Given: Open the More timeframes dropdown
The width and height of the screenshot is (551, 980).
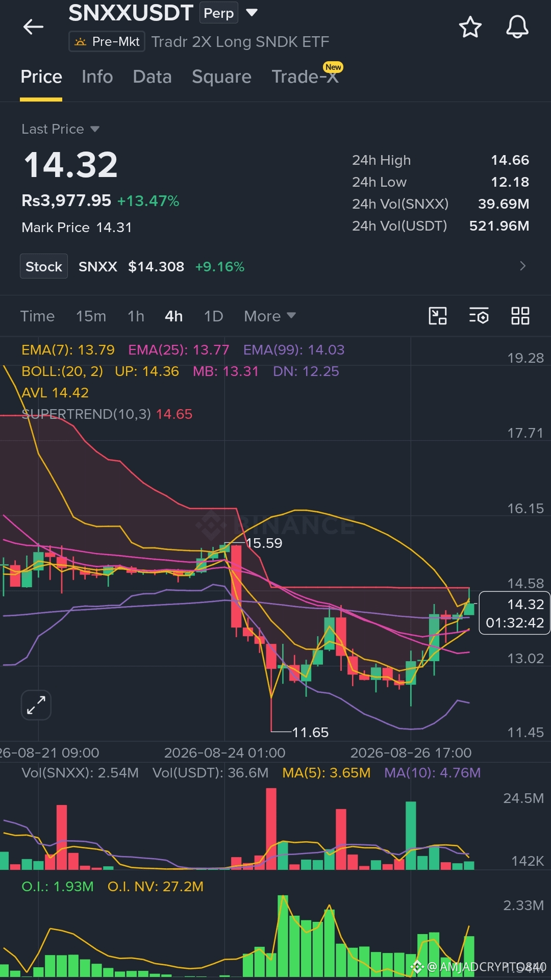Looking at the screenshot, I should 269,316.
